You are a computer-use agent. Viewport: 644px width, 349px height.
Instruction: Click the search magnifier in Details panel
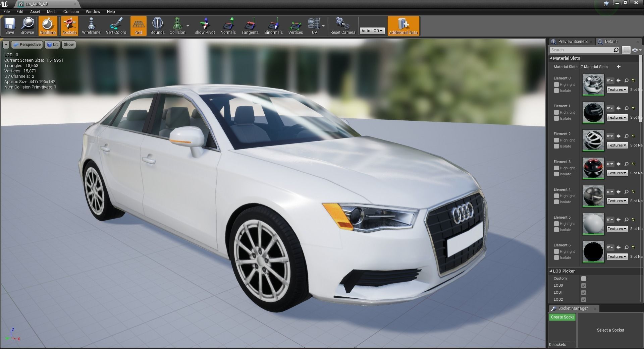click(616, 50)
